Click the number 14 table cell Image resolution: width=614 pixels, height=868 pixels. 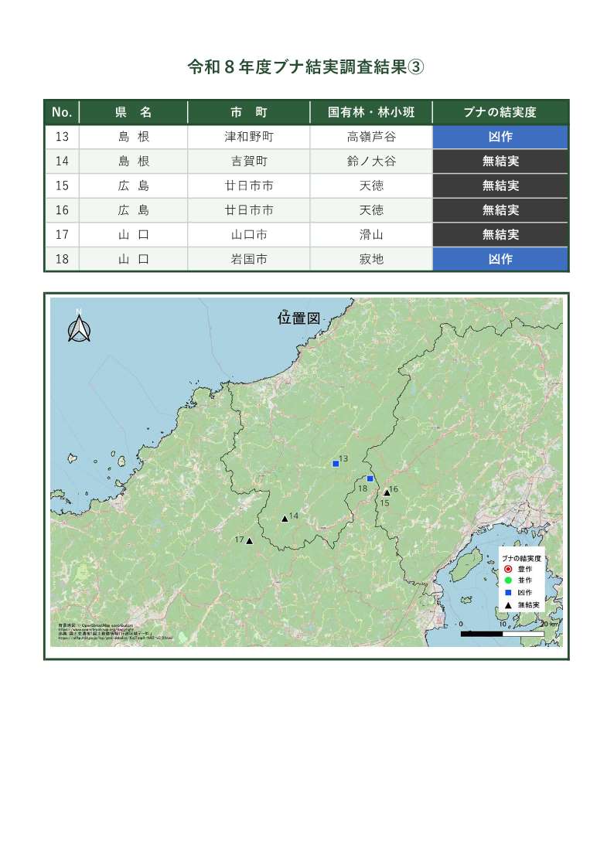click(62, 161)
